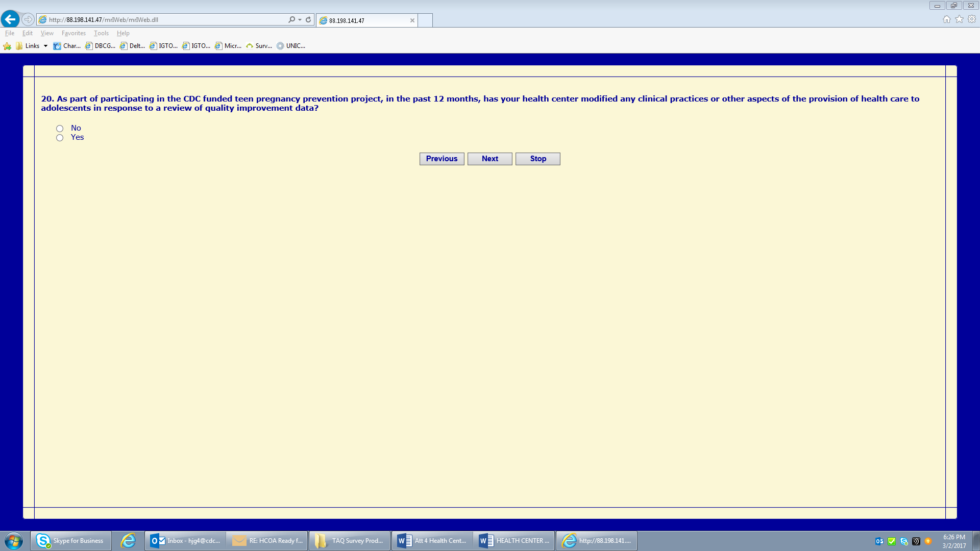
Task: Open Skype for Business in taskbar
Action: click(71, 541)
